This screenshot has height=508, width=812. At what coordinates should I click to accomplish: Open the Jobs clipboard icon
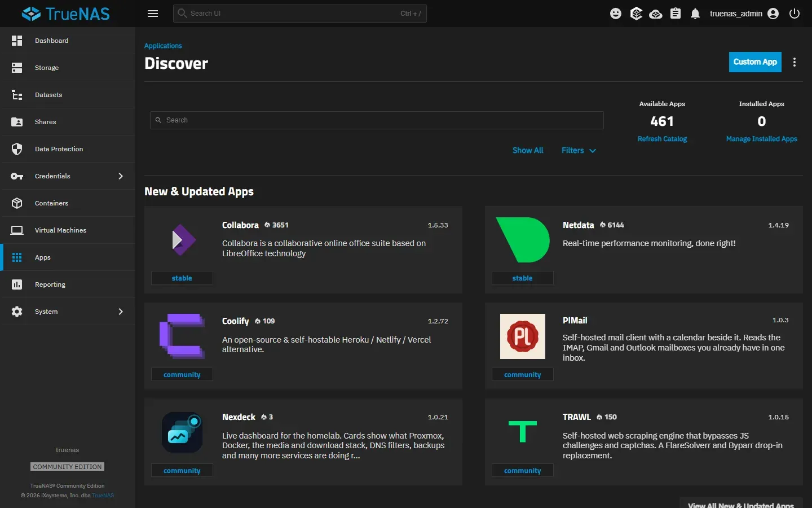[676, 14]
